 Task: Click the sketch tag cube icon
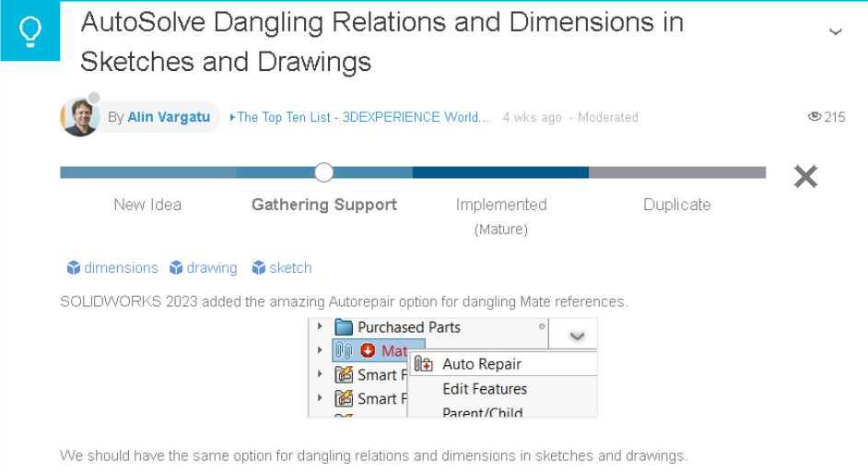[259, 268]
